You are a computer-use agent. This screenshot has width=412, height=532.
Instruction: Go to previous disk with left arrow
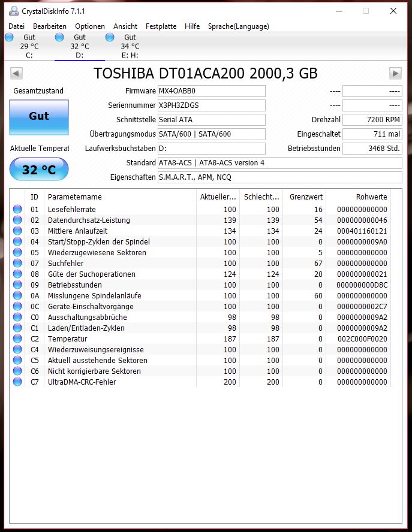[16, 73]
